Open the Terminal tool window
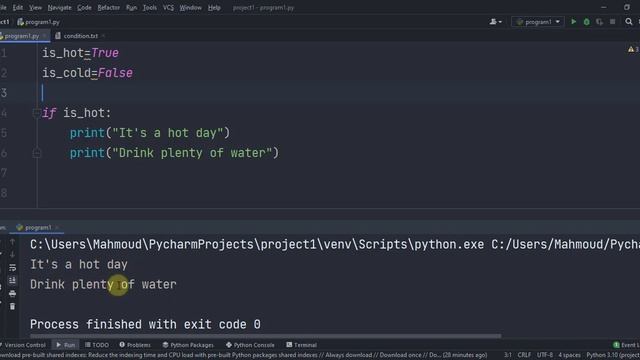 pos(302,345)
